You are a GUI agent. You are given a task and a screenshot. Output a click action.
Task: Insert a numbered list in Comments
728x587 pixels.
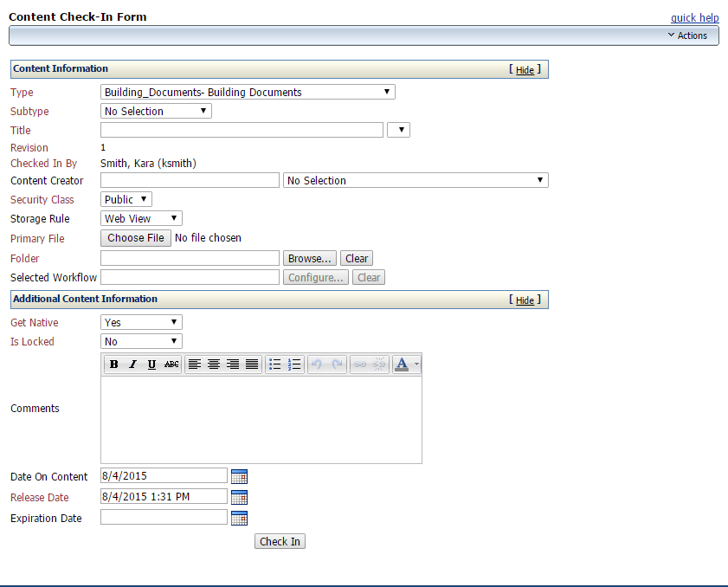click(293, 364)
